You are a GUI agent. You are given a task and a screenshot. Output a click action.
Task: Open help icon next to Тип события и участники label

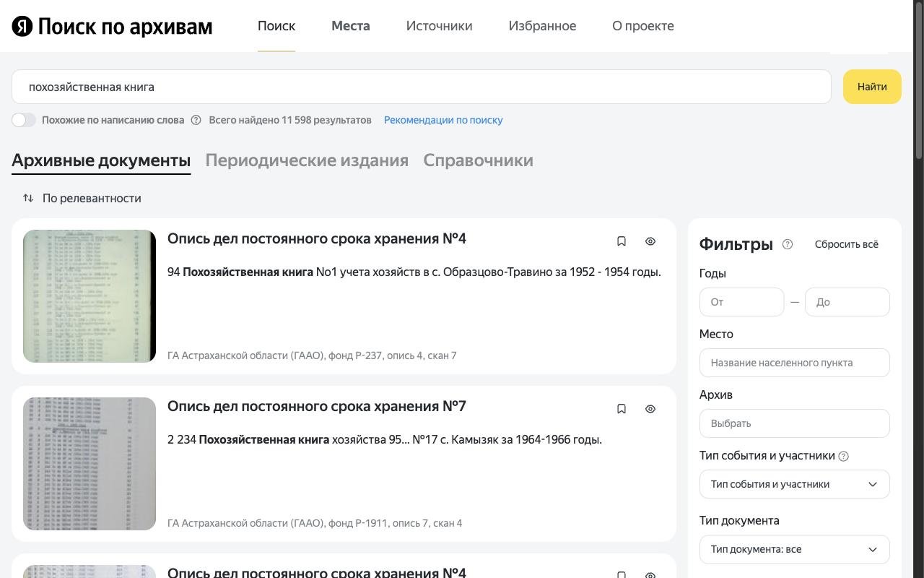844,456
